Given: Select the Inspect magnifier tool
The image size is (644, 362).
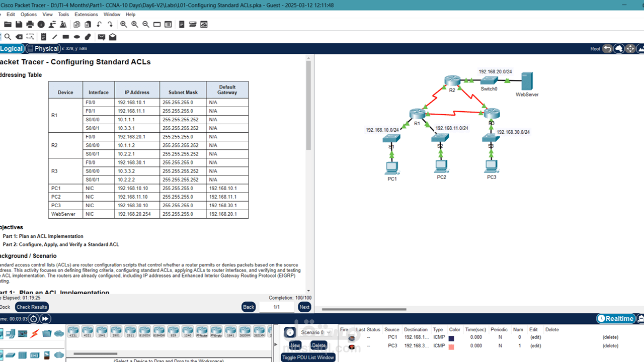Looking at the screenshot, I should [x=8, y=37].
